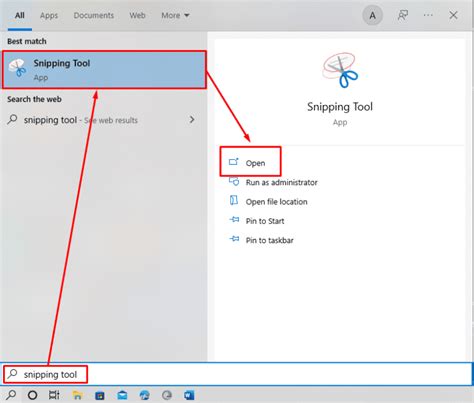474x403 pixels.
Task: Click the pin icon beside Pin to Start
Action: coord(234,220)
